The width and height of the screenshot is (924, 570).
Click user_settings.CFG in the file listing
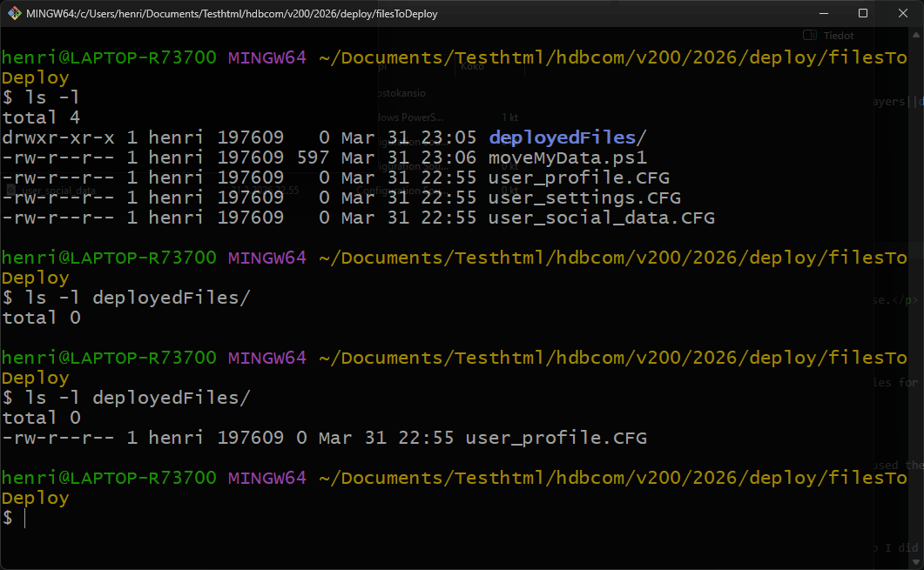(x=584, y=198)
